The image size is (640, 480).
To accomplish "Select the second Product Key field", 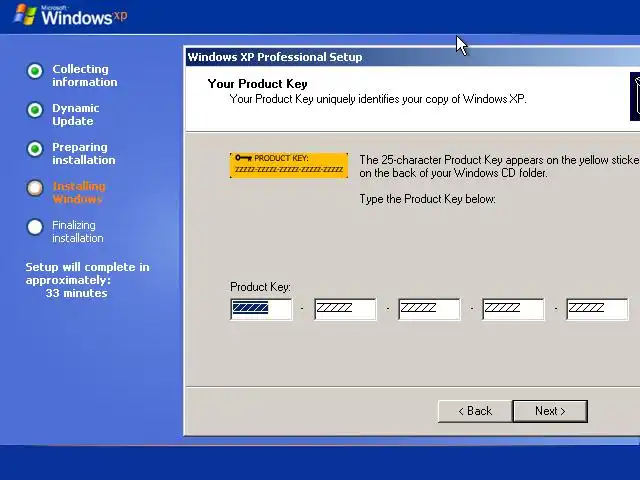I will (345, 309).
